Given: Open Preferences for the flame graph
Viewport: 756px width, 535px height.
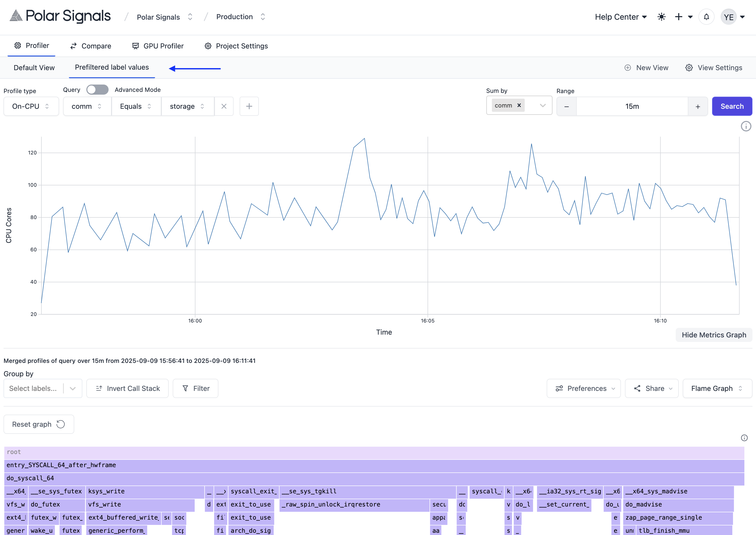Looking at the screenshot, I should pos(583,388).
